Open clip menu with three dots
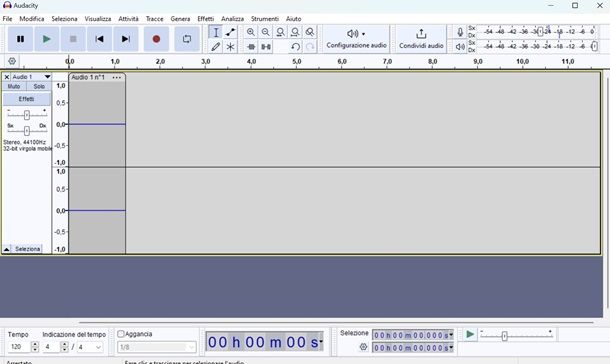Viewport: 610px width, 364px height. pyautogui.click(x=116, y=77)
